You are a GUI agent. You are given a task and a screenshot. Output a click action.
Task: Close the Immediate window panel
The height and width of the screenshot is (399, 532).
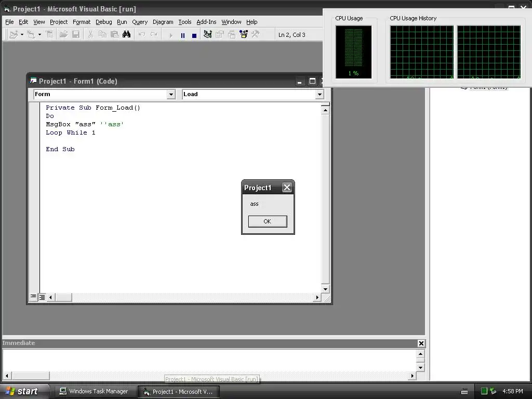421,343
